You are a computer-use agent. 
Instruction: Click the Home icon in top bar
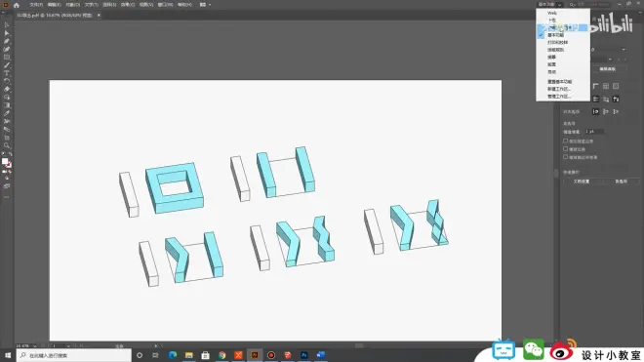click(17, 5)
